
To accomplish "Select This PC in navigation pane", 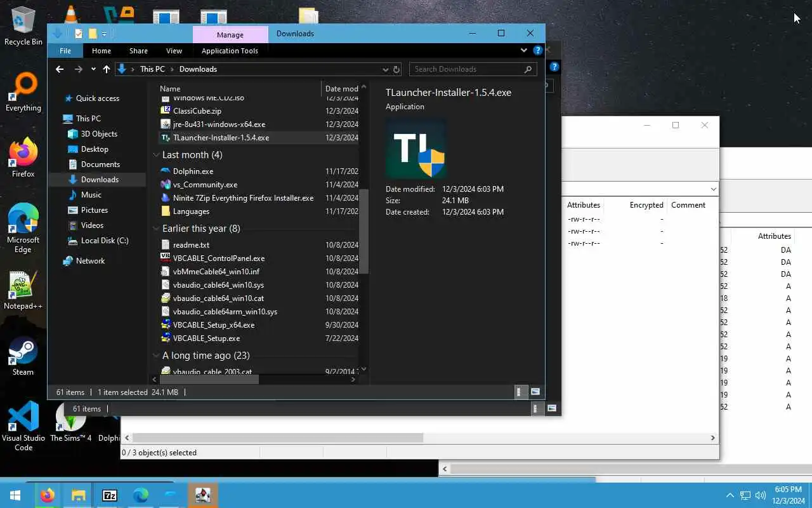I will [88, 119].
